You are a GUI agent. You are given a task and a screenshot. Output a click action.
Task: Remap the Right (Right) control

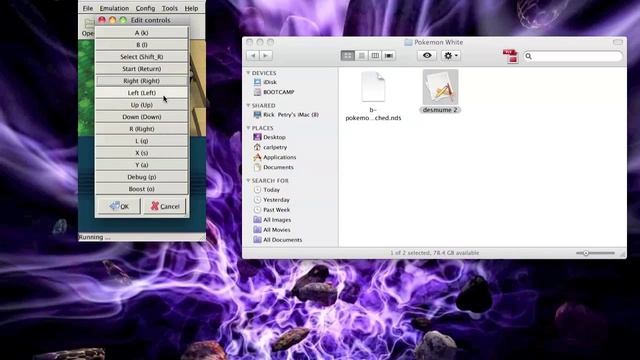[x=142, y=81]
